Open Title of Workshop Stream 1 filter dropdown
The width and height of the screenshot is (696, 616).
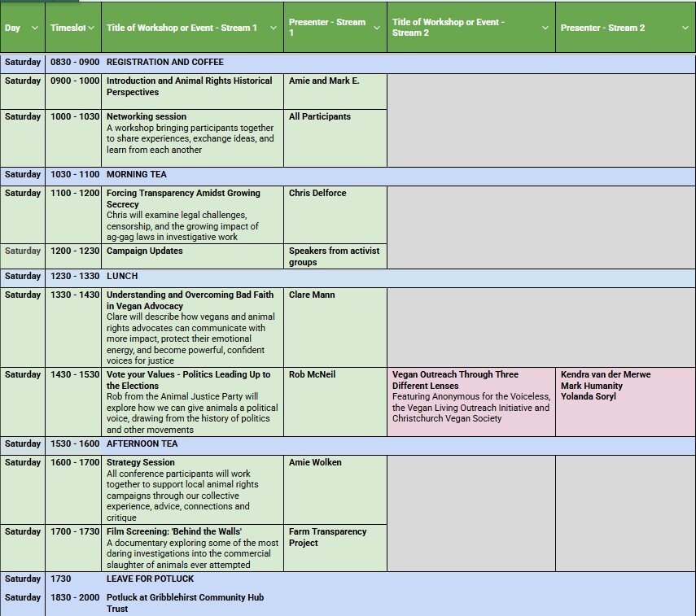(x=274, y=28)
